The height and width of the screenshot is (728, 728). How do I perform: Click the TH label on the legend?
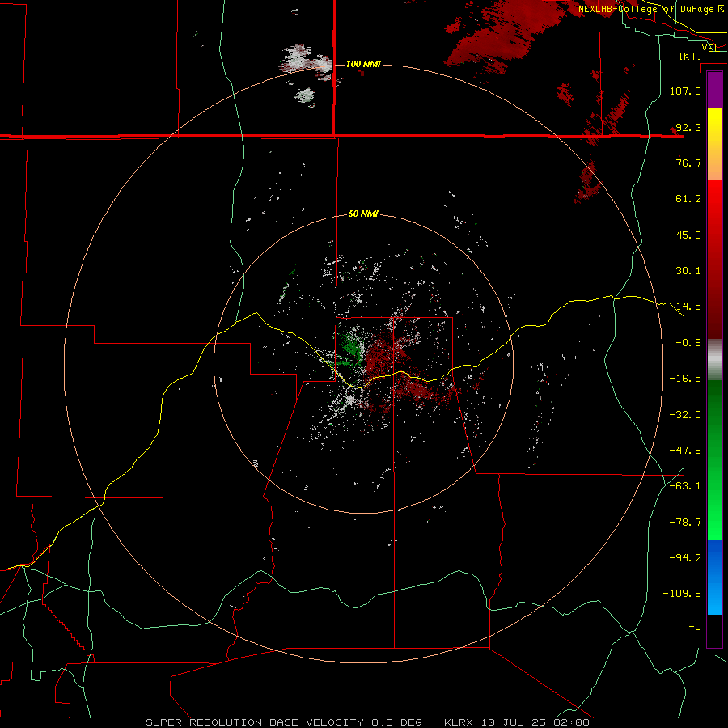click(695, 630)
